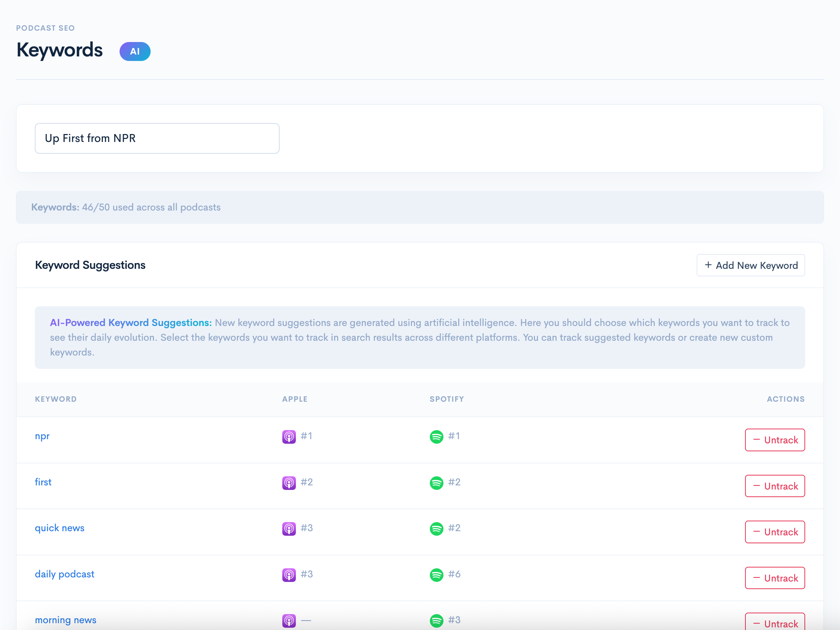The height and width of the screenshot is (630, 840).
Task: Untrack the daily podcast keyword
Action: point(775,578)
